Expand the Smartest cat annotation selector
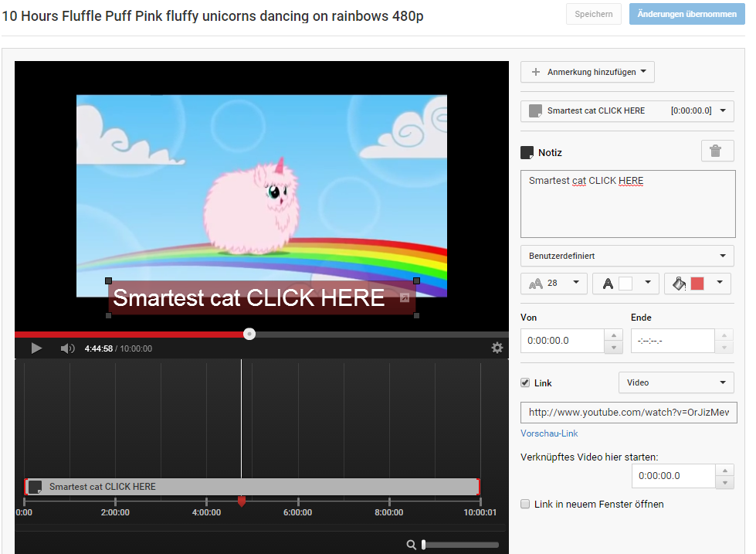Image resolution: width=756 pixels, height=554 pixels. coord(627,111)
